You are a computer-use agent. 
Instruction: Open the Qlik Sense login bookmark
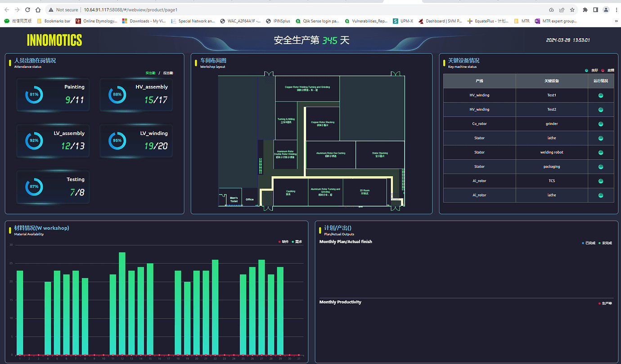(317, 21)
